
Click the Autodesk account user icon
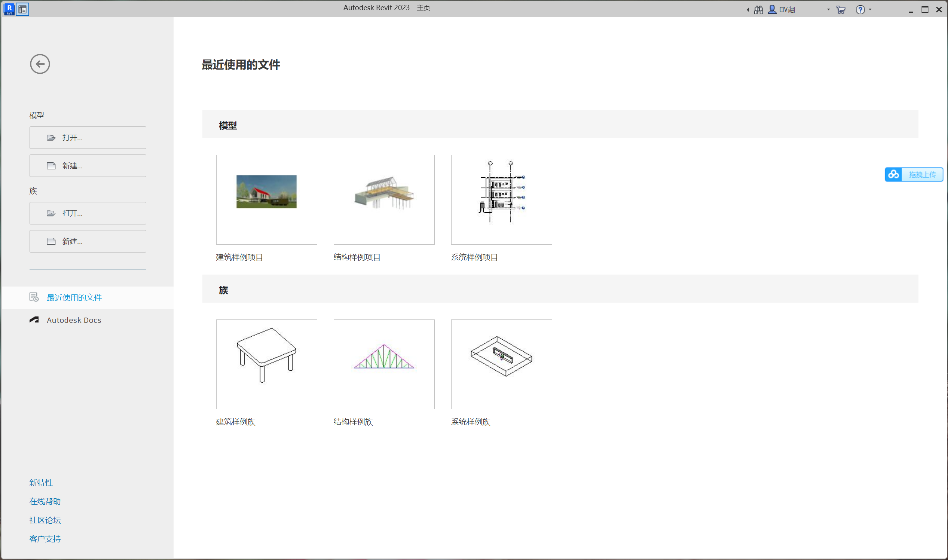(772, 9)
